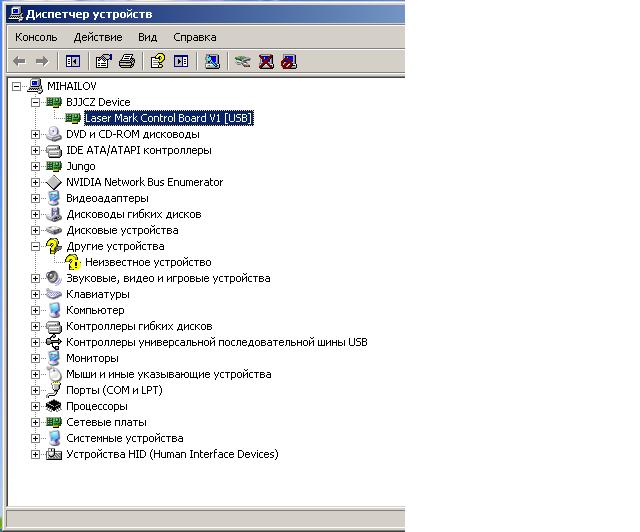Screen dimensions: 640x532
Task: Click the Help question mark toolbar icon
Action: [x=157, y=62]
